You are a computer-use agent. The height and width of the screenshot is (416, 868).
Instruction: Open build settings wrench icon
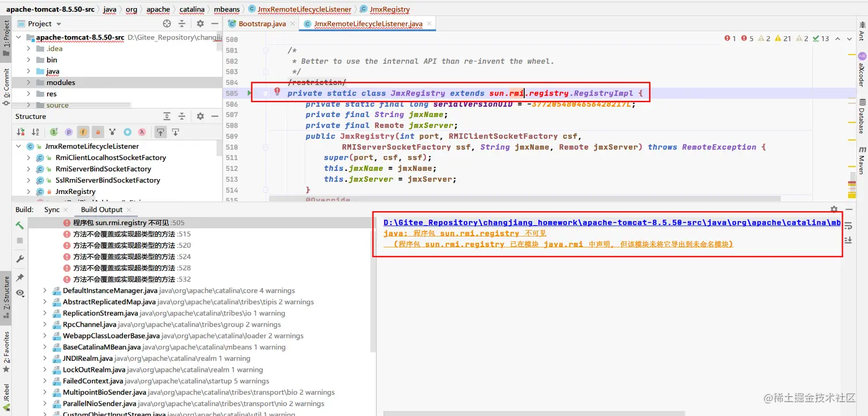point(20,259)
